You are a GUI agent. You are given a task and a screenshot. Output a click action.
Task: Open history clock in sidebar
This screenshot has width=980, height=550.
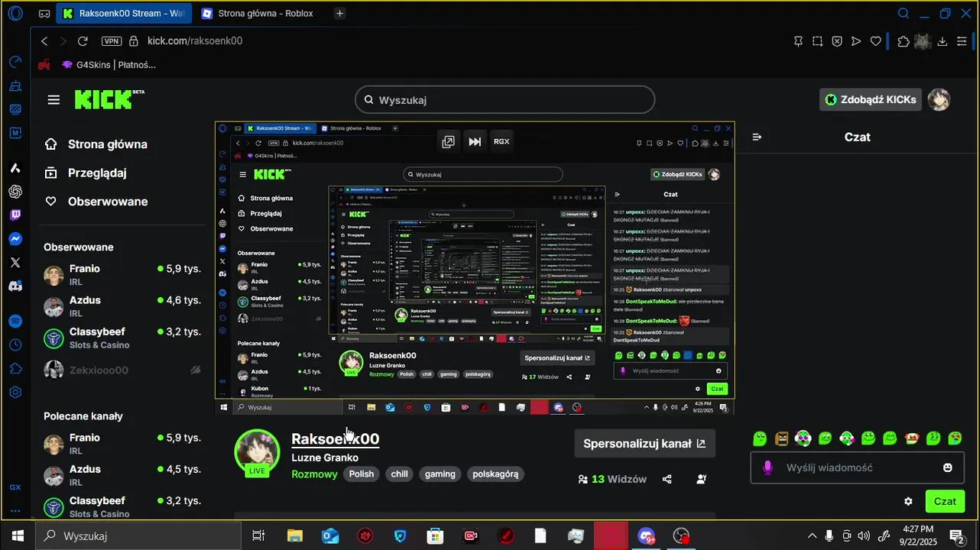click(15, 345)
